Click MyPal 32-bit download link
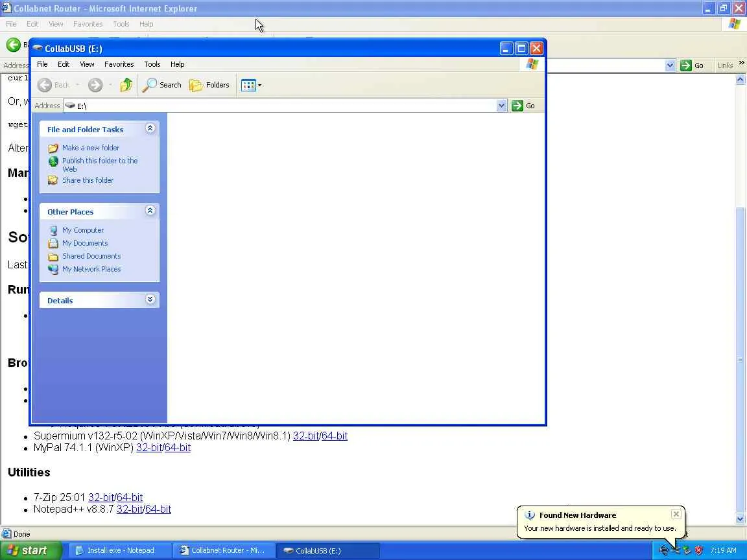 (149, 448)
